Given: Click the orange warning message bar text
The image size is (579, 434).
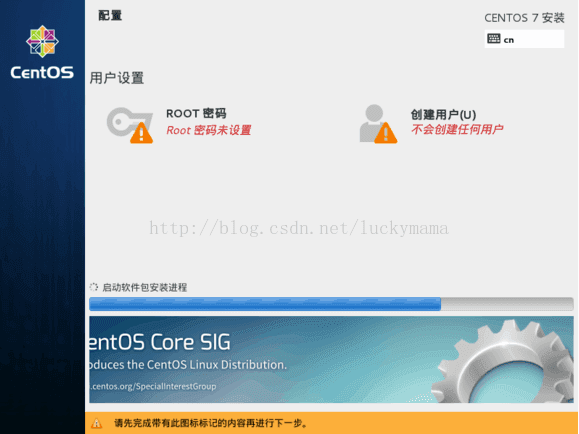Looking at the screenshot, I should pyautogui.click(x=211, y=423).
